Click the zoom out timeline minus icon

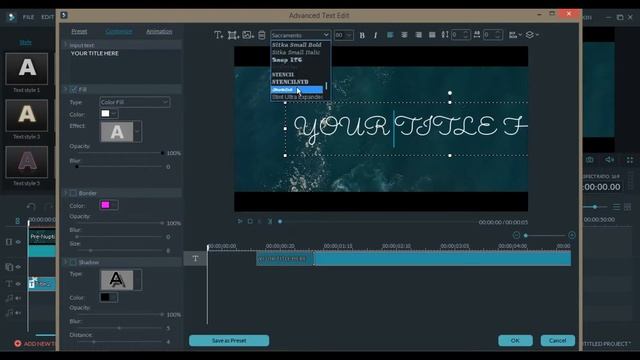(x=516, y=235)
